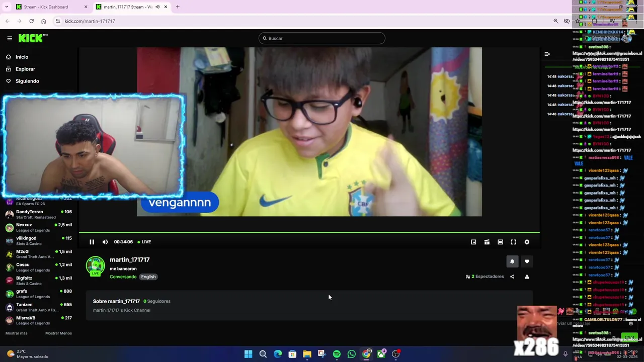Click the zoom magnifier icon in address bar
Screen dimensions: 644x362
click(555, 21)
